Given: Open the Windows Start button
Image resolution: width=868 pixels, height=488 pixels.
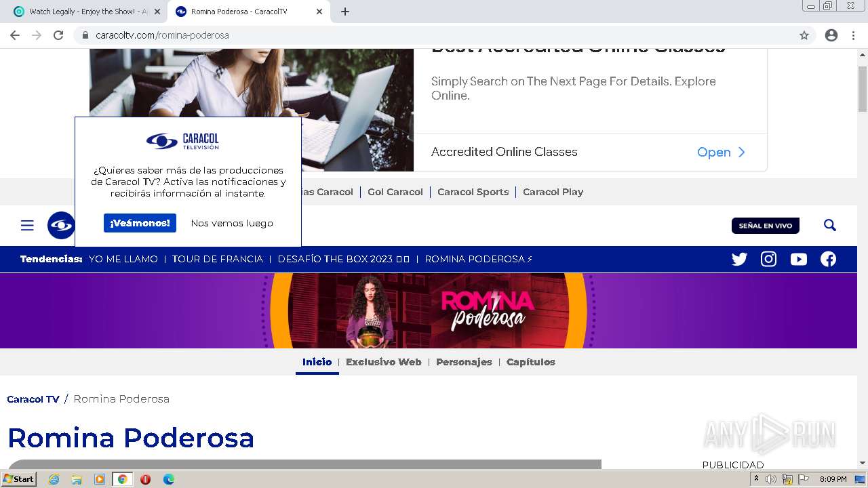Looking at the screenshot, I should click(19, 479).
